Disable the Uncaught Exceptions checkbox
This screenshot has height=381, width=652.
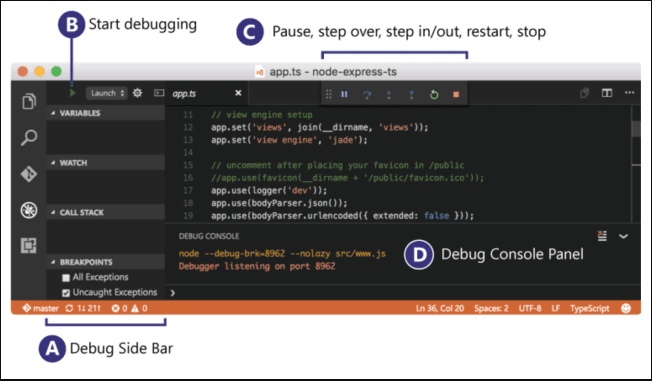pyautogui.click(x=66, y=293)
